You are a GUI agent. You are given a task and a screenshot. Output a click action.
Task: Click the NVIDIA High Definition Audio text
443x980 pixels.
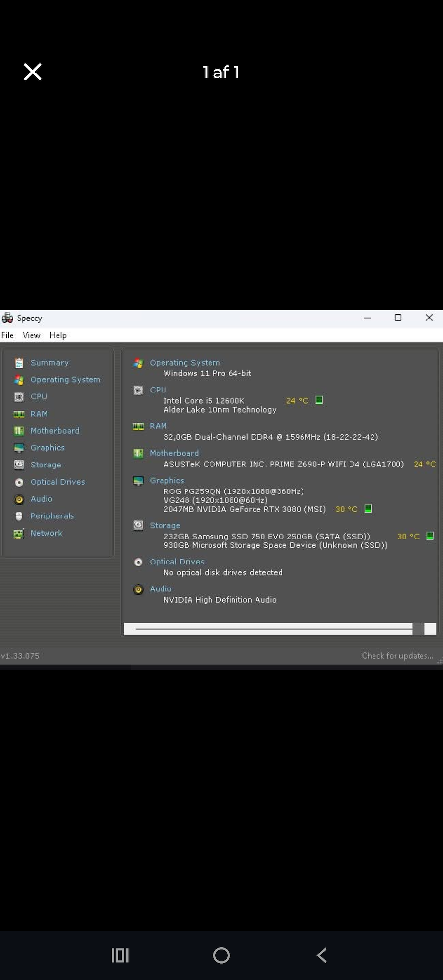coord(220,600)
